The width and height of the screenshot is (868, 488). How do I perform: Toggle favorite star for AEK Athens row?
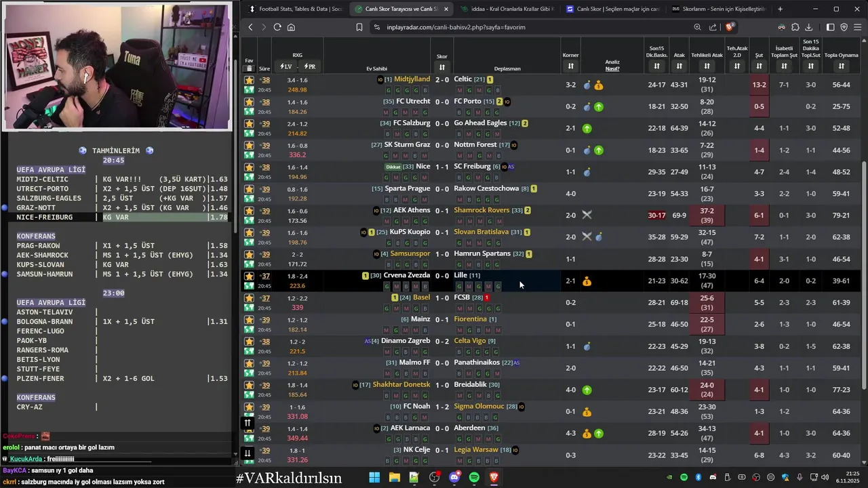(x=250, y=211)
